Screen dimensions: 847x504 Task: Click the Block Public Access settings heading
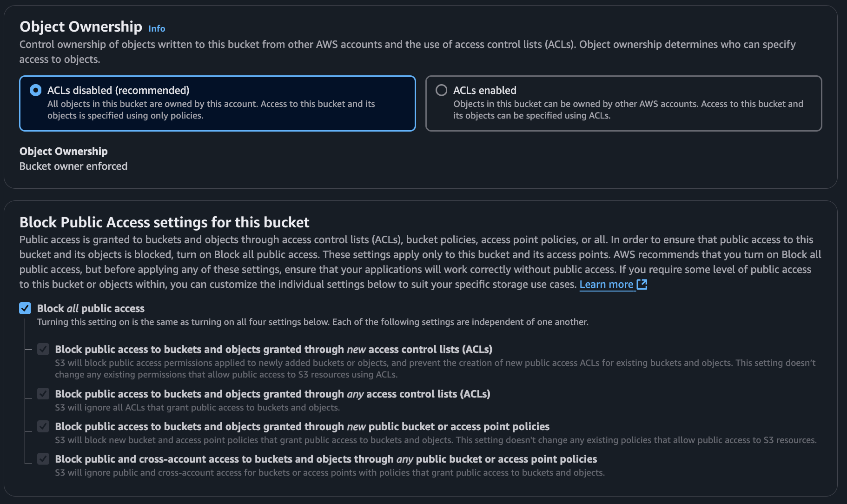pyautogui.click(x=164, y=222)
